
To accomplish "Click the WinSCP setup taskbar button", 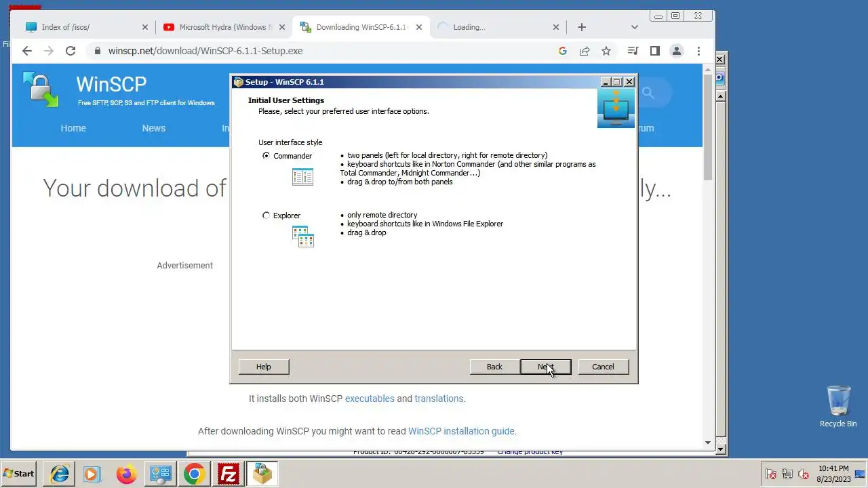I will [x=262, y=474].
